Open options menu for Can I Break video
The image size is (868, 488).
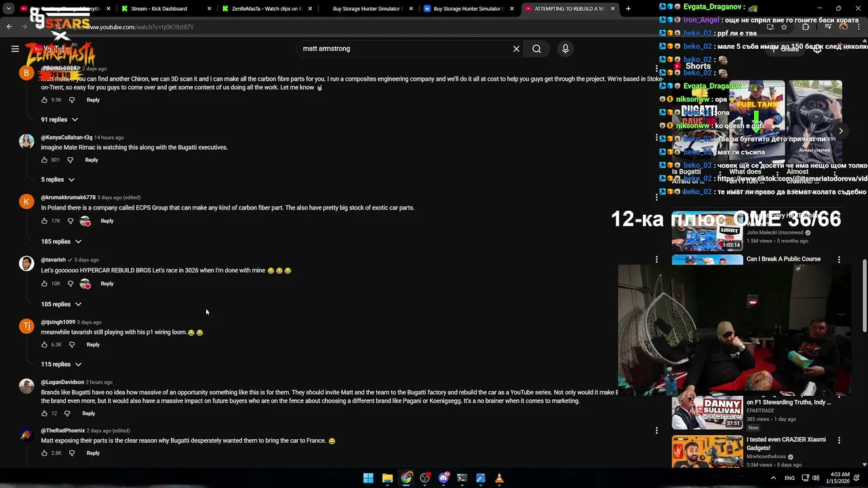click(x=839, y=260)
